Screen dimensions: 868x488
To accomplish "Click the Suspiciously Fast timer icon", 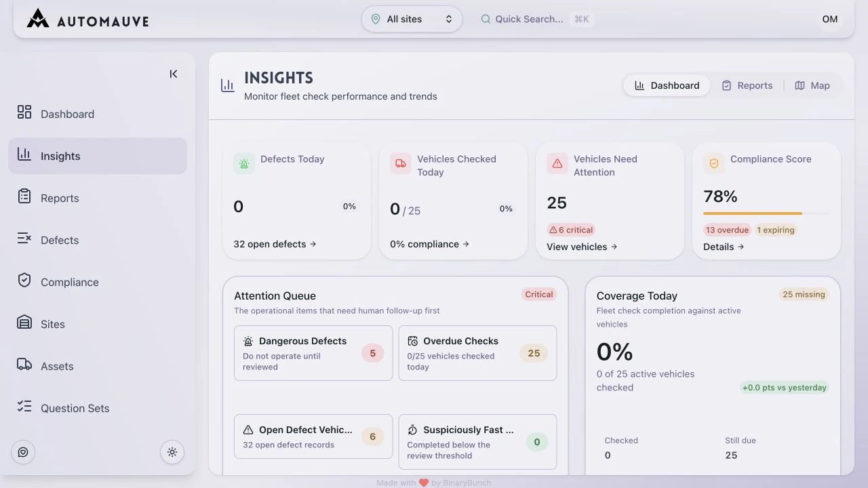I will pyautogui.click(x=412, y=430).
